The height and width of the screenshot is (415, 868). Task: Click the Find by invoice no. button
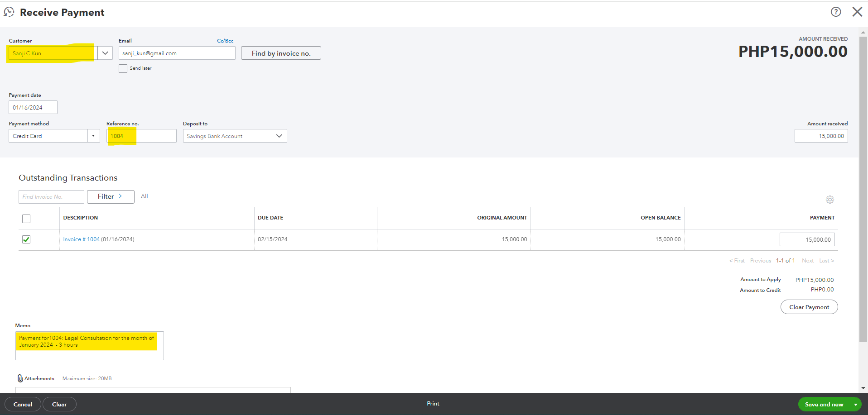click(x=281, y=53)
